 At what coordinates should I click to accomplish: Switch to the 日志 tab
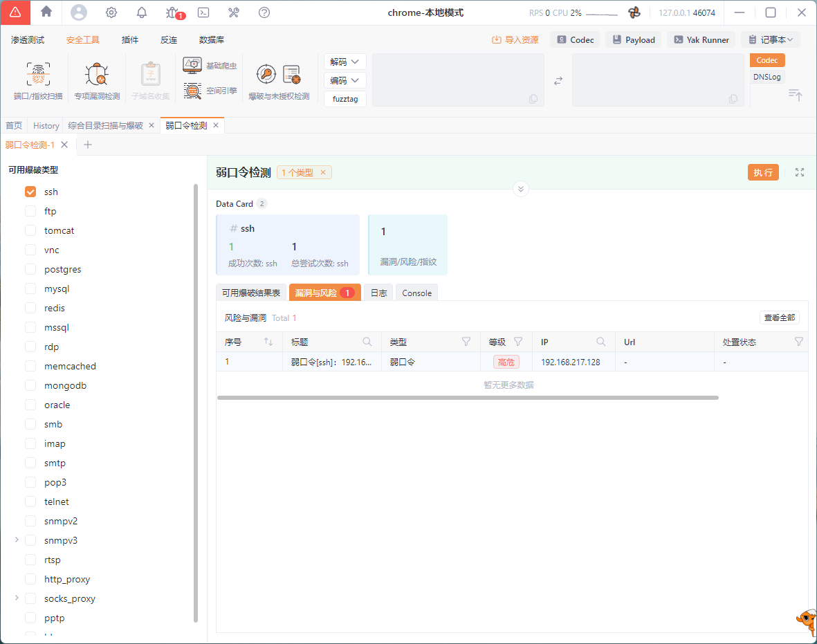click(x=378, y=293)
